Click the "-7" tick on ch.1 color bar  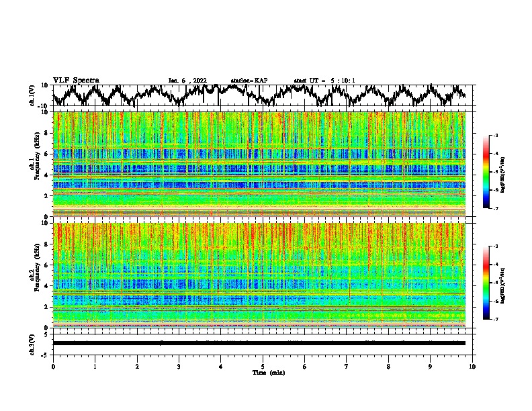[495, 208]
